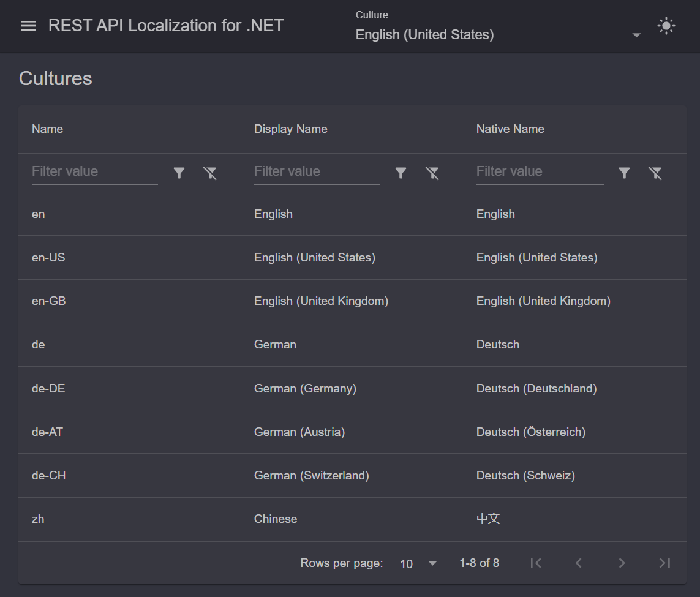Image resolution: width=700 pixels, height=597 pixels.
Task: Click native name 'Deutsch (Schweiz)'
Action: pyautogui.click(x=525, y=476)
